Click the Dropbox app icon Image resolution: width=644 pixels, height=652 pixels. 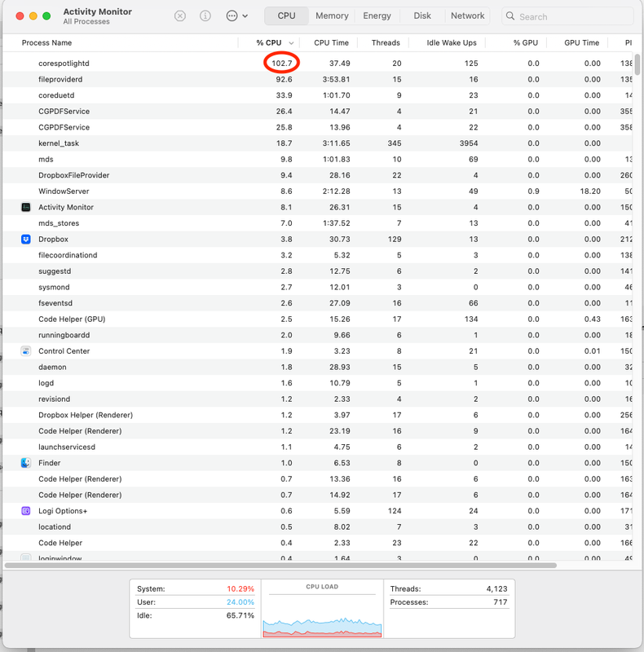(x=26, y=239)
